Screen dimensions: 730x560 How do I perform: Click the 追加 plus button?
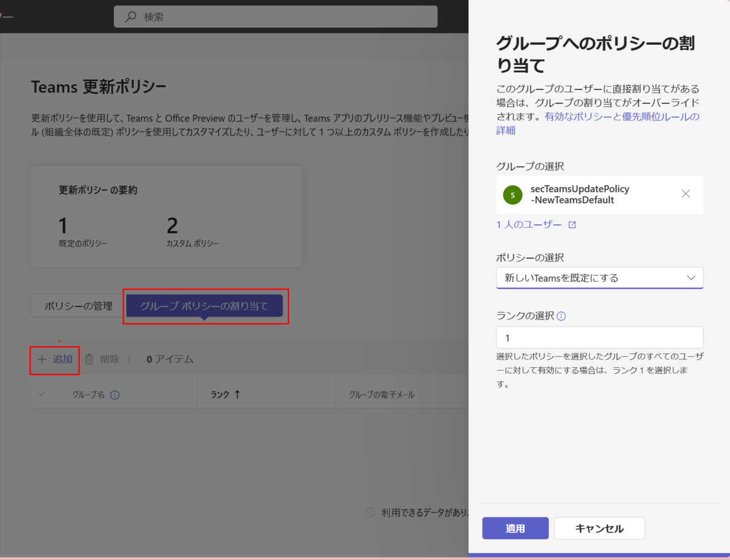[x=55, y=359]
